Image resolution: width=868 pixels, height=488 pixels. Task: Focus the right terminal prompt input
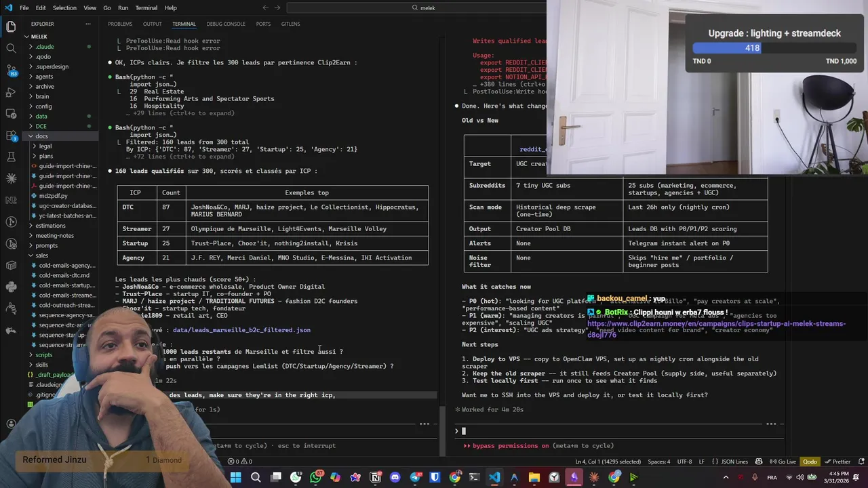pyautogui.click(x=620, y=431)
